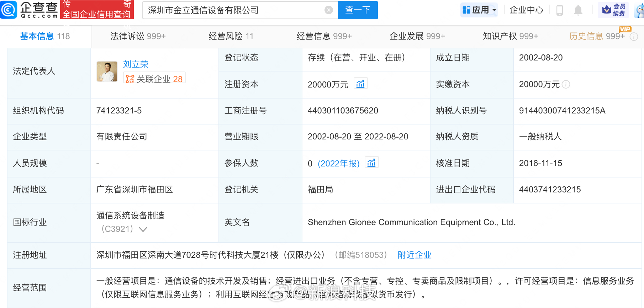
Task: Select business registration number 440301103675620
Action: [x=343, y=111]
